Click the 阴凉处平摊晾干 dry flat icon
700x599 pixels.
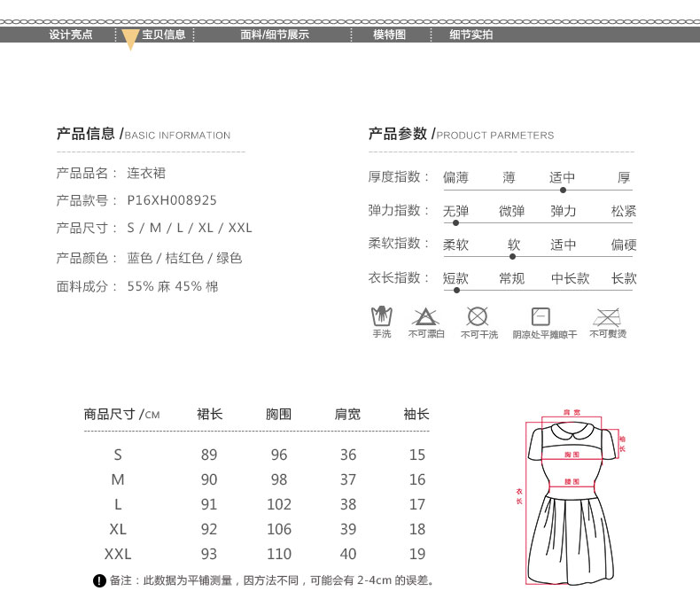541,316
